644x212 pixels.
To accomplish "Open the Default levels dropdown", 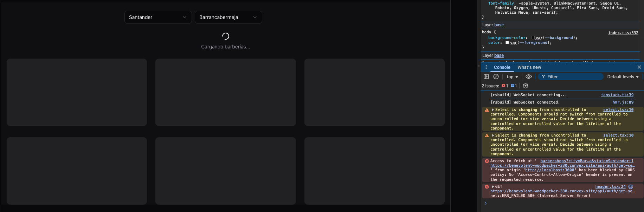I will coord(623,77).
